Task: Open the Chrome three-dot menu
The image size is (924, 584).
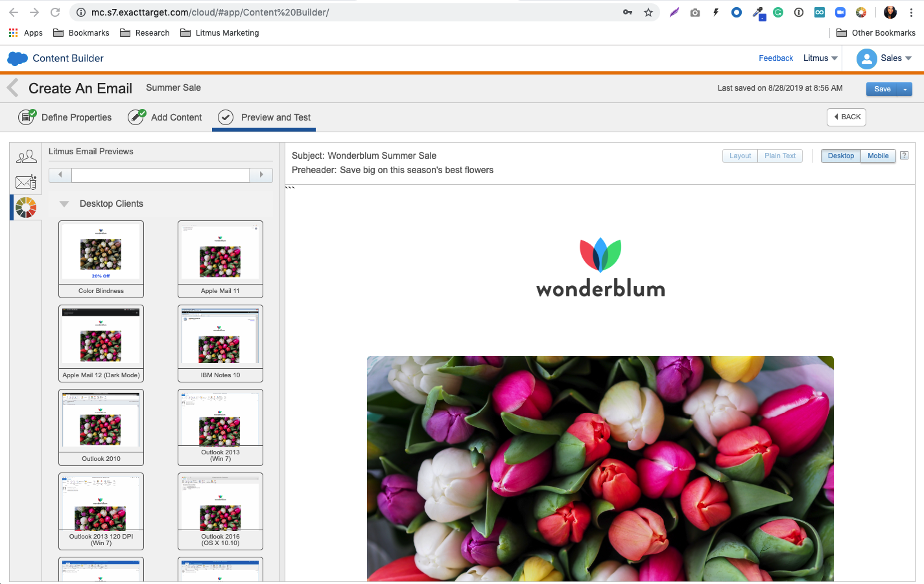Action: [x=911, y=12]
